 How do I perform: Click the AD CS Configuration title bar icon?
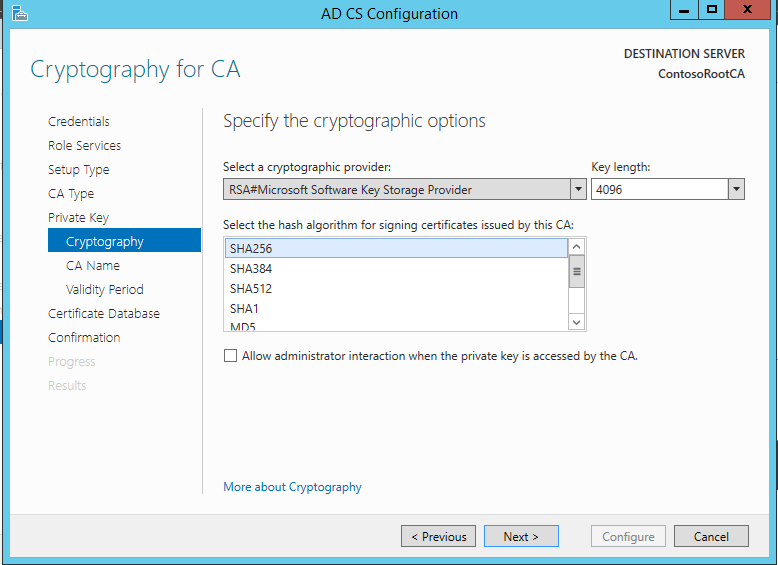point(19,13)
